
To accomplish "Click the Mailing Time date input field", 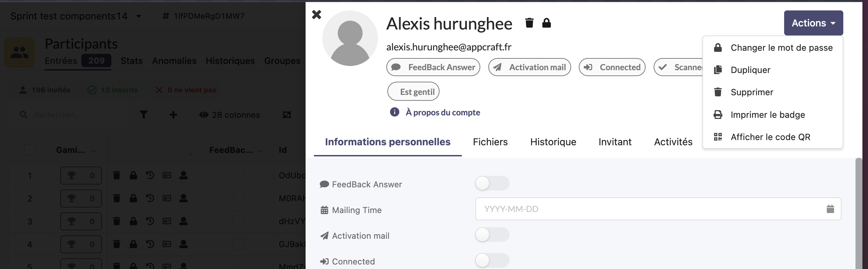I will click(x=647, y=209).
